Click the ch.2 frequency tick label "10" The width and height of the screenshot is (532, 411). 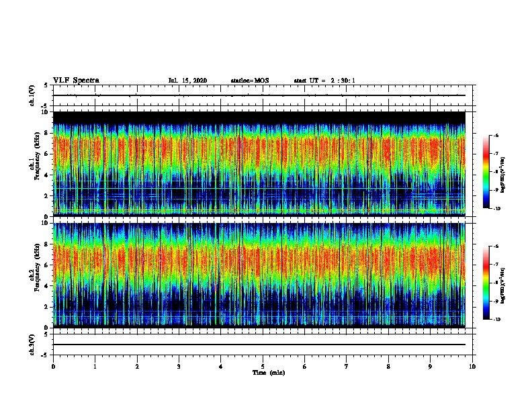click(x=45, y=223)
